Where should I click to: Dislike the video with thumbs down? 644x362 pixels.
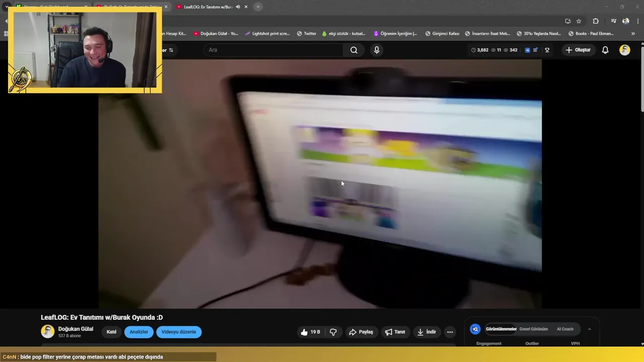(x=333, y=332)
